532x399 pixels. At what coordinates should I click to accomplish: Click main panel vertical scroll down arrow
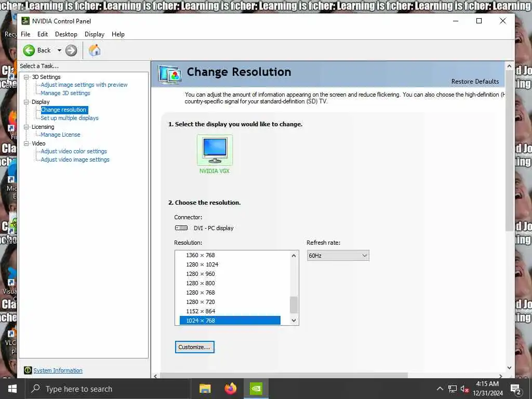pos(509,368)
